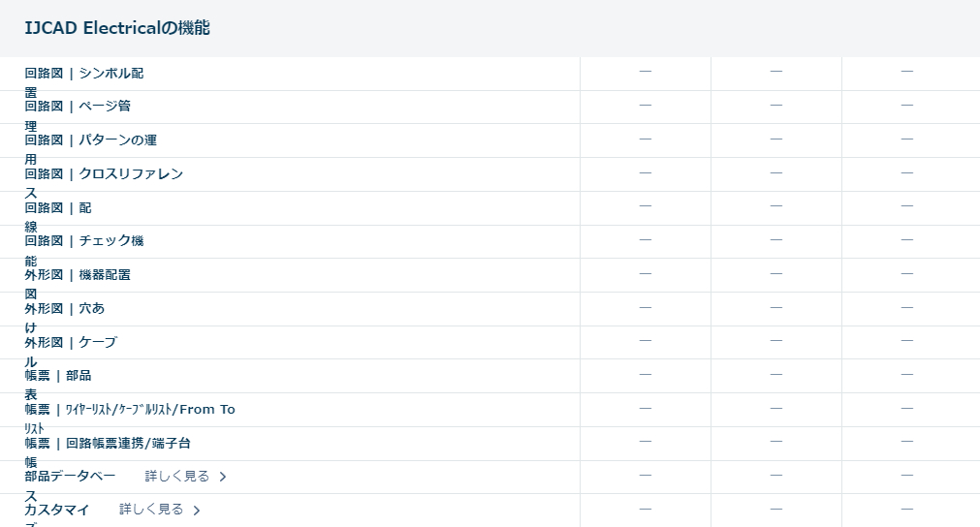Select the 回路図 | 配線 row label

pyautogui.click(x=58, y=208)
